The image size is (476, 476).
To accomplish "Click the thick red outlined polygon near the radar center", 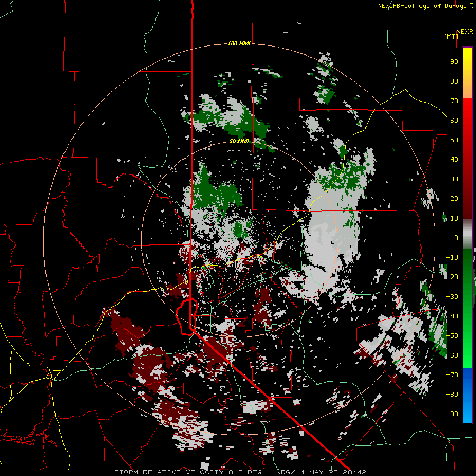I will pyautogui.click(x=187, y=316).
